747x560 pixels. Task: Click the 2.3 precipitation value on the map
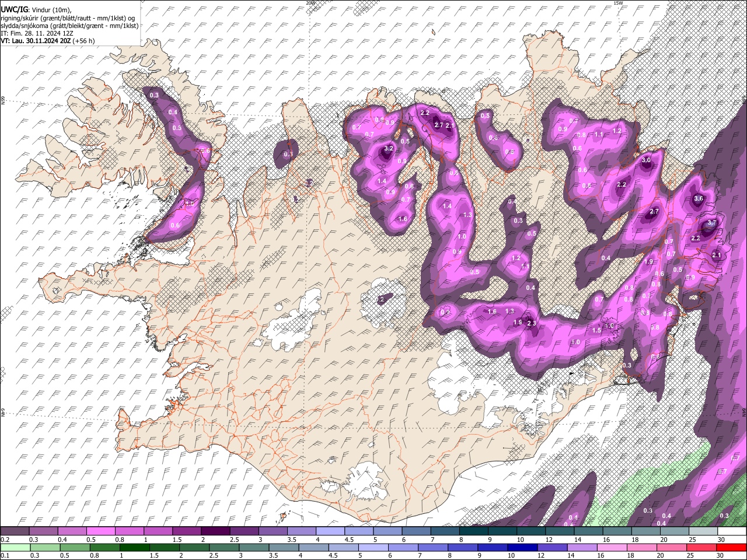(531, 323)
